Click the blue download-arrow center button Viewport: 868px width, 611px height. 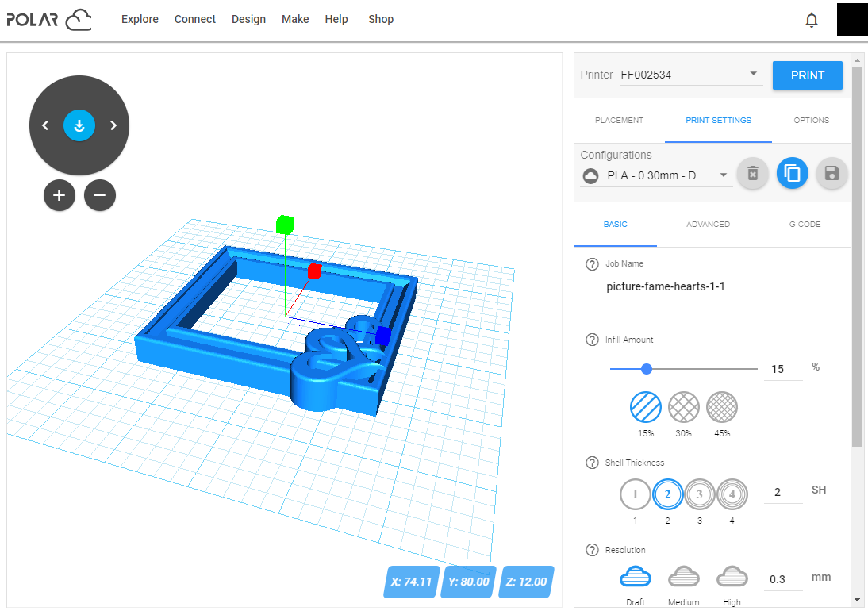79,125
